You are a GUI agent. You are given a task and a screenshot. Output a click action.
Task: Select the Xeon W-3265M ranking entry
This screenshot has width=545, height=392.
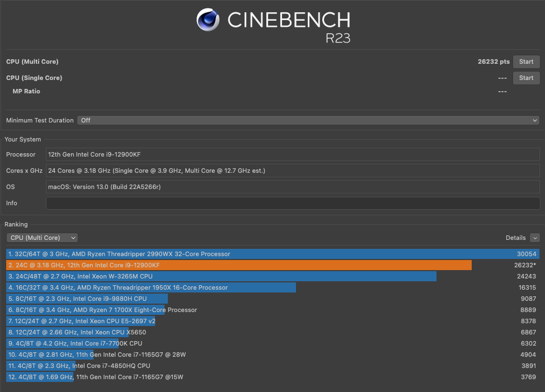pyautogui.click(x=222, y=276)
